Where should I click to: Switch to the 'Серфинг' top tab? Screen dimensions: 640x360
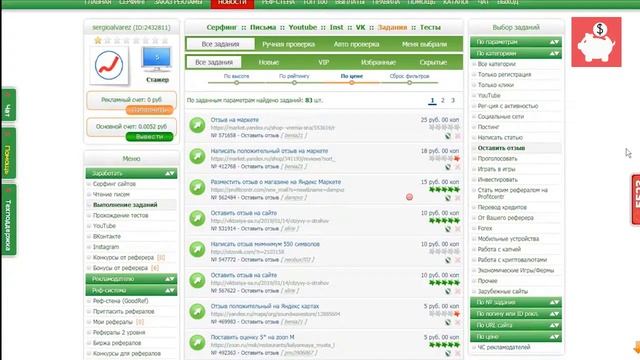[x=222, y=27]
